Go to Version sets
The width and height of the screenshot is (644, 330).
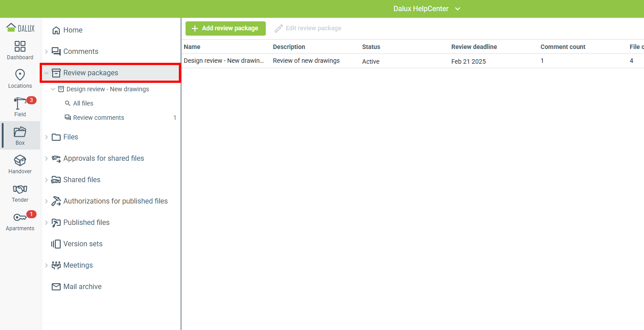coord(83,244)
